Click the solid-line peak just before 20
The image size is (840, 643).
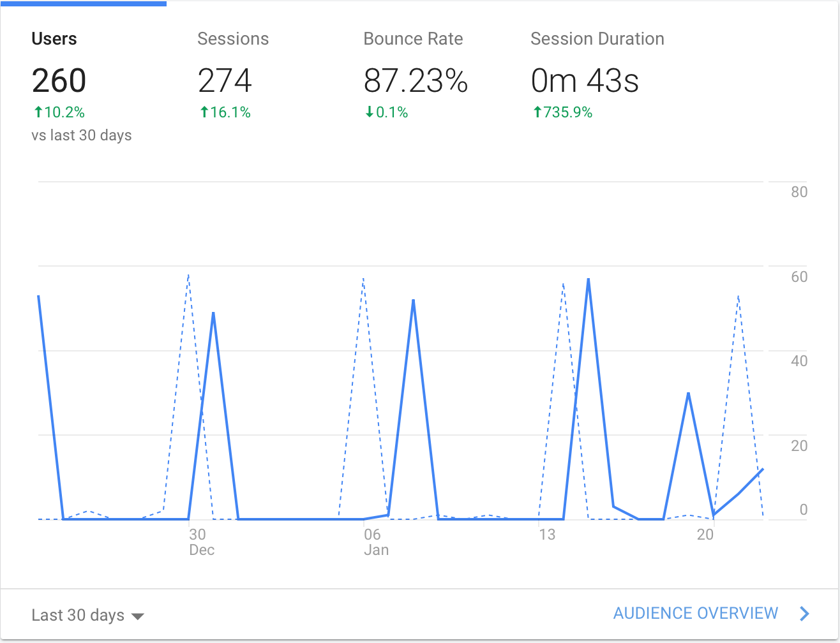point(688,393)
